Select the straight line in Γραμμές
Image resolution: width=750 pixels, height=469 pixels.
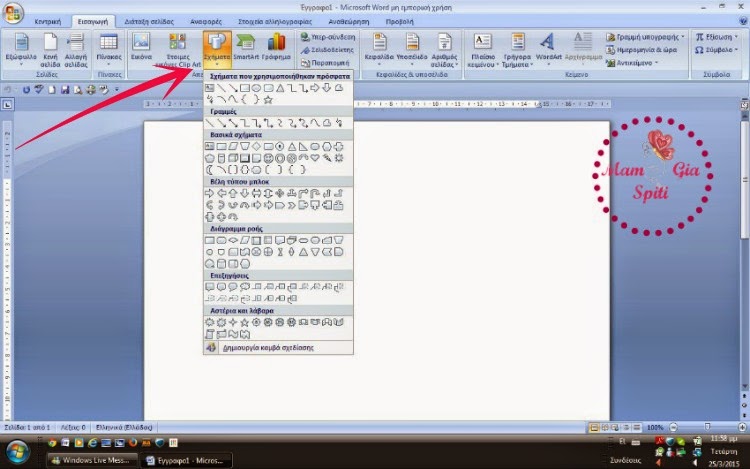[210, 123]
